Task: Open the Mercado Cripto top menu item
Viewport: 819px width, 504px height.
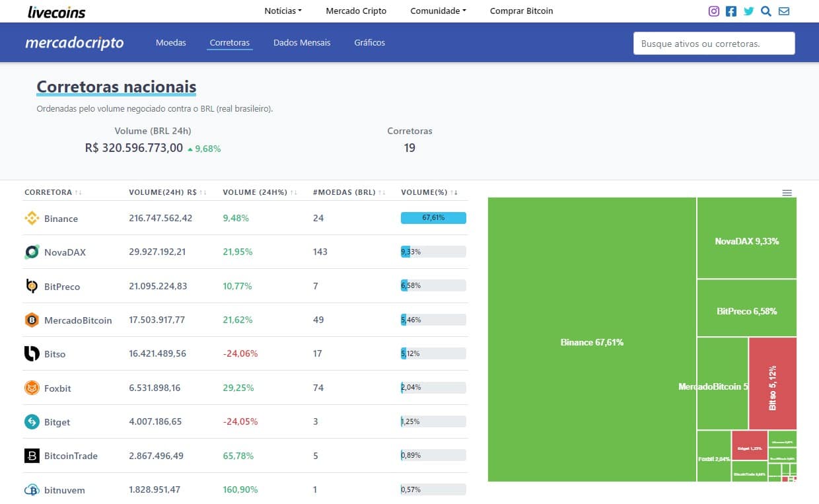Action: click(x=356, y=11)
